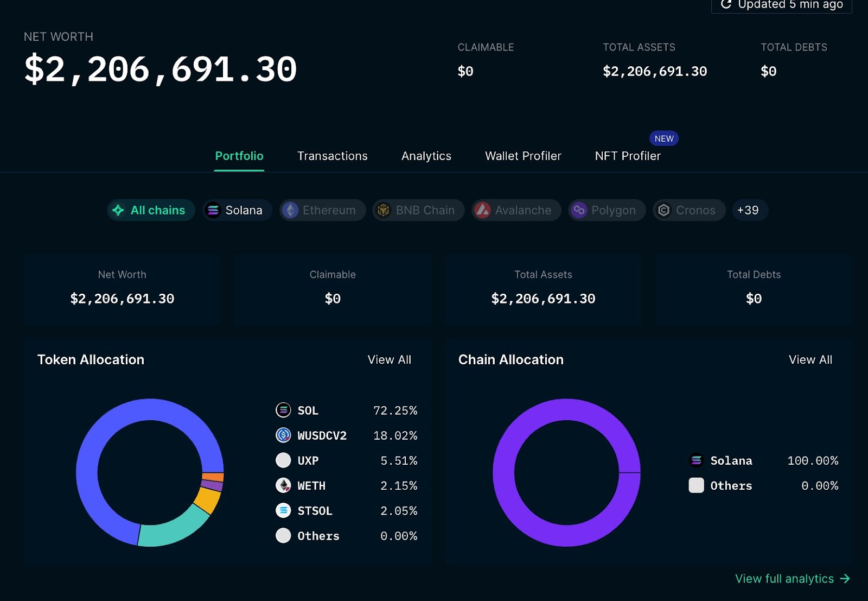
Task: Click the Polygon logo icon
Action: 579,210
